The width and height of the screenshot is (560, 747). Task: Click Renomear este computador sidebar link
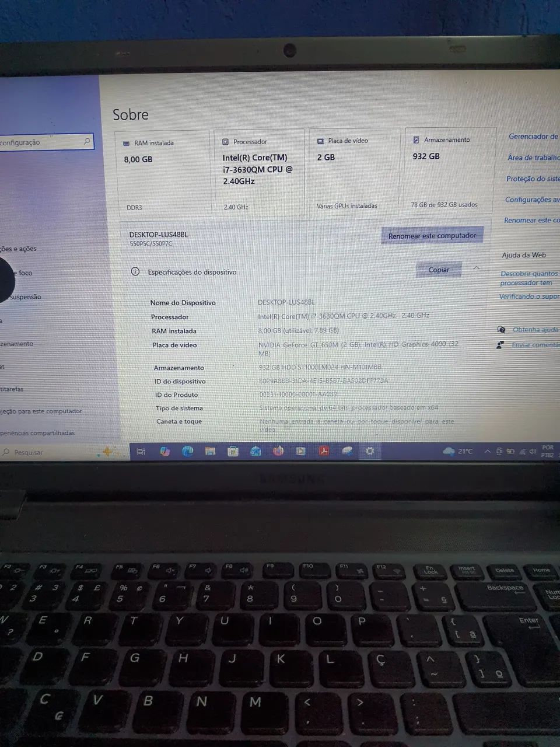tap(531, 220)
